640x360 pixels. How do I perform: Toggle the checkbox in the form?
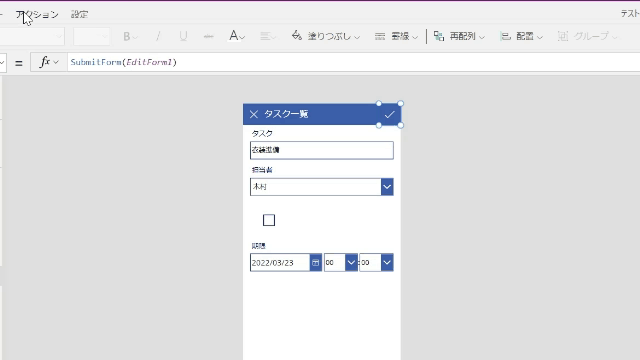click(269, 220)
